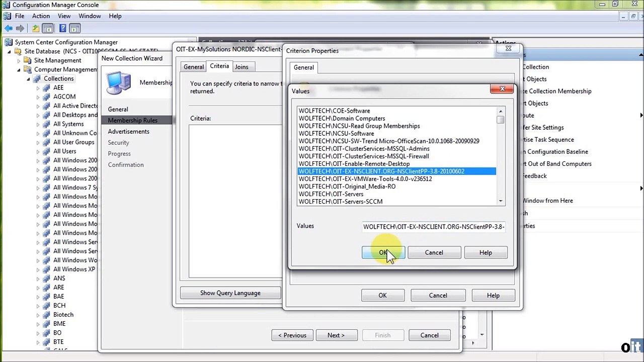This screenshot has width=644, height=362.
Task: Expand the BTE collection node
Action: pyautogui.click(x=38, y=342)
